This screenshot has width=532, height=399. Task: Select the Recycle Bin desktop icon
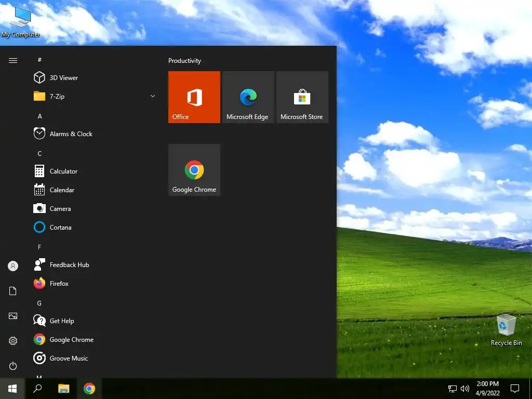point(506,329)
